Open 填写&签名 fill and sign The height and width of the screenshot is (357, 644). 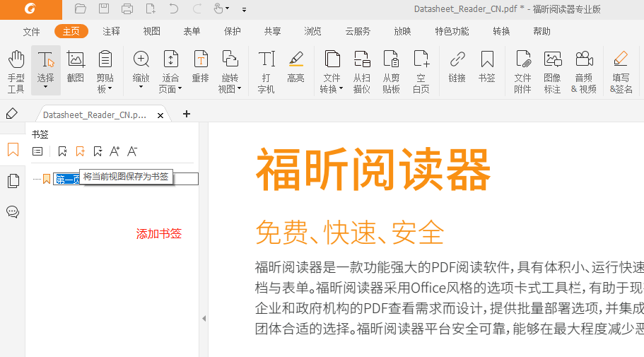pos(621,71)
